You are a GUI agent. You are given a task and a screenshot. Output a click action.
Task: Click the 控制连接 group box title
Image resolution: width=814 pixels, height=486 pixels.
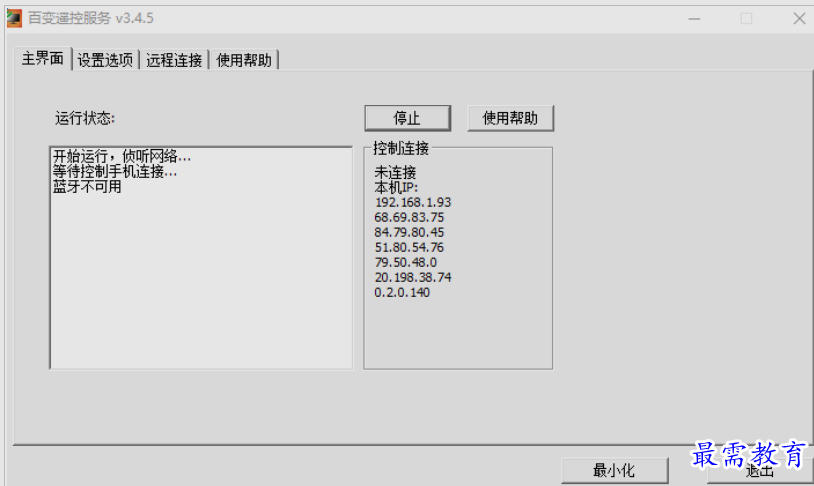[401, 148]
